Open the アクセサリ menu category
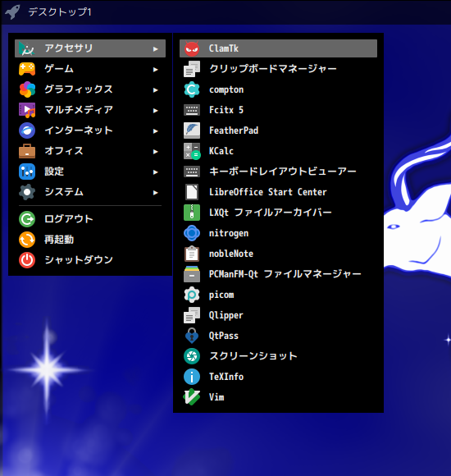The image size is (451, 476). coord(90,48)
